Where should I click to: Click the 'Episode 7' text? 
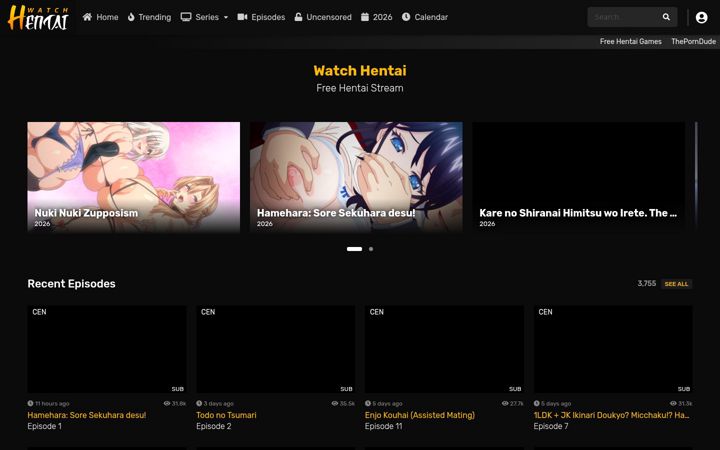pyautogui.click(x=551, y=426)
